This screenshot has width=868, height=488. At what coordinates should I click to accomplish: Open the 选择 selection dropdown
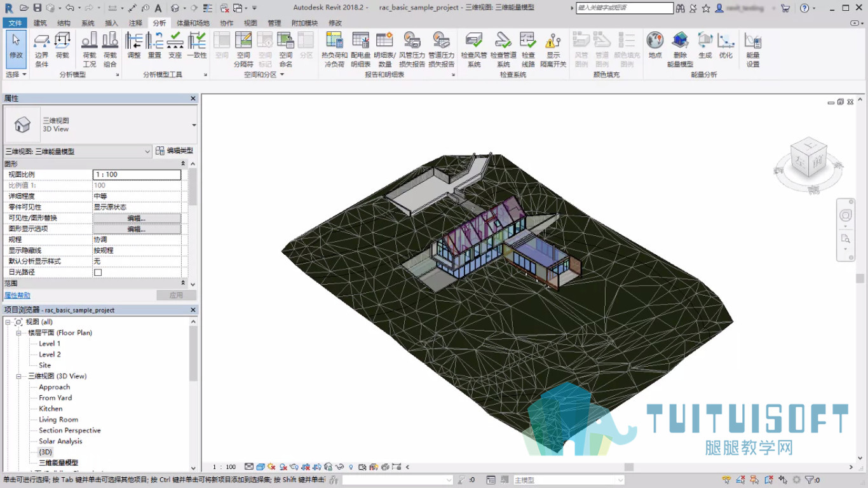(x=16, y=74)
